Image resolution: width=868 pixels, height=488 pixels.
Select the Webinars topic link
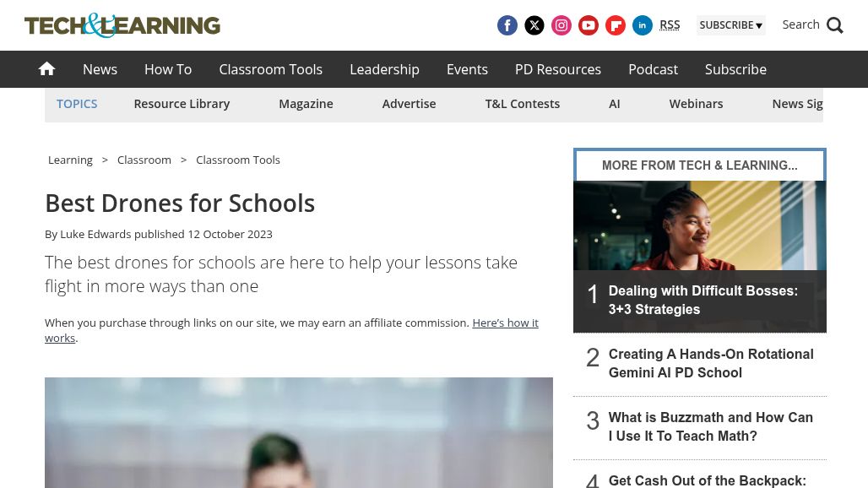(696, 104)
